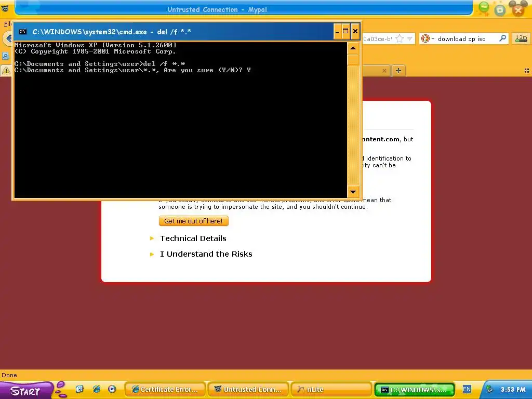Click the gray restore button of Mypal window
Viewport: 532px width, 399px height.
500,10
